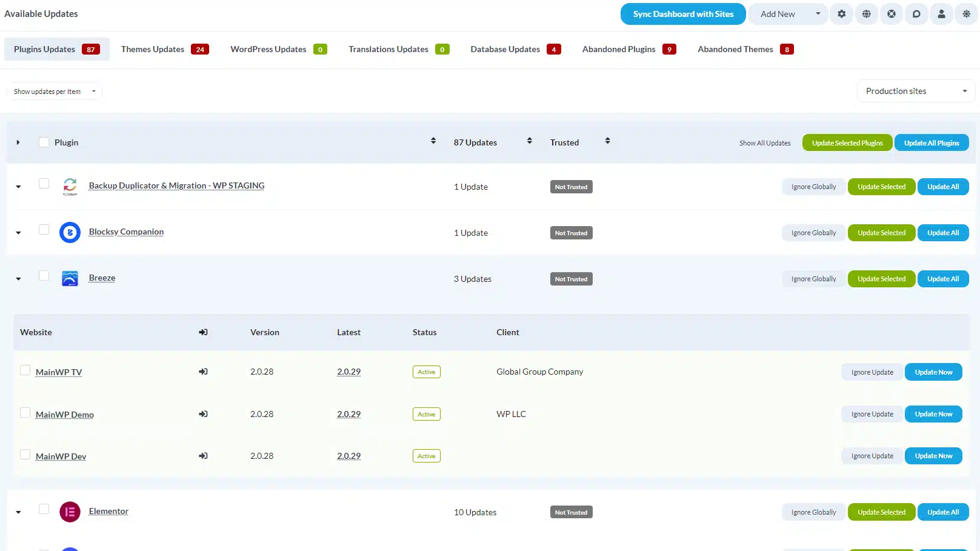Viewport: 980px width, 551px height.
Task: Click the Elementor plugin icon
Action: pos(70,512)
